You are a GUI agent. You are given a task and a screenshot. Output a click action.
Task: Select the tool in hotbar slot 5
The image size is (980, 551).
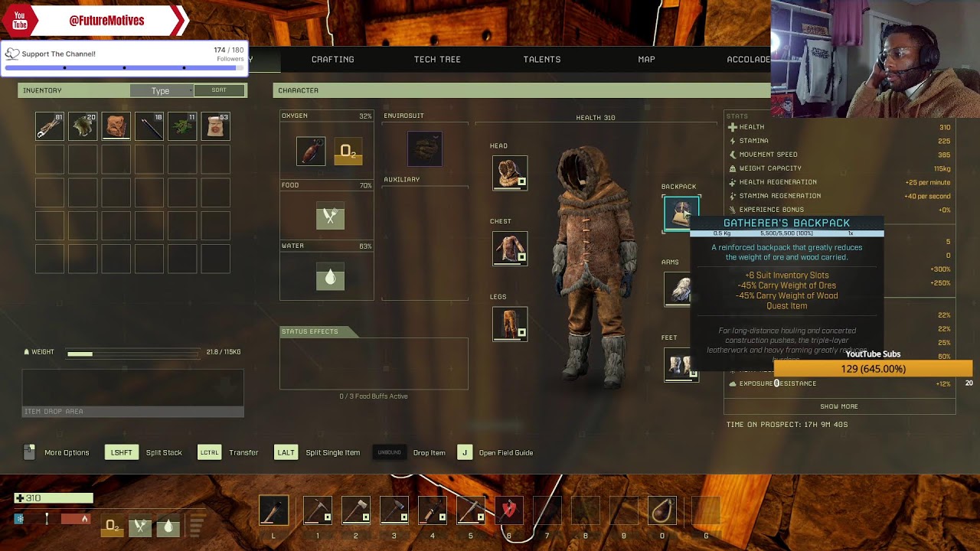click(470, 511)
